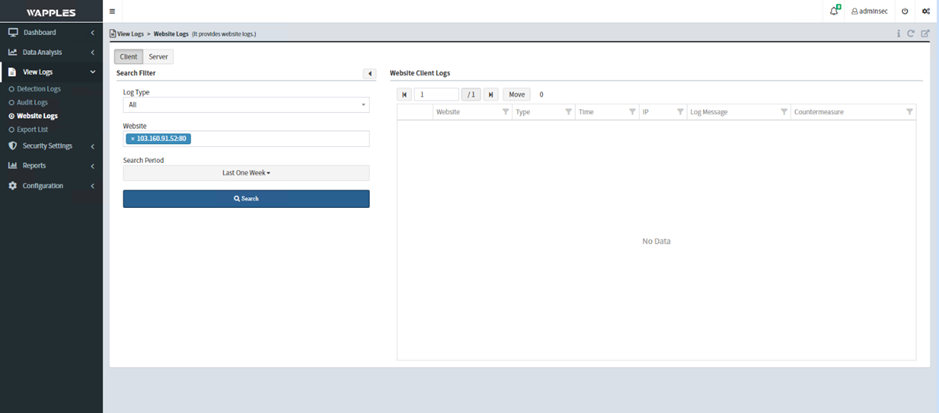Click the blue Search button

246,199
